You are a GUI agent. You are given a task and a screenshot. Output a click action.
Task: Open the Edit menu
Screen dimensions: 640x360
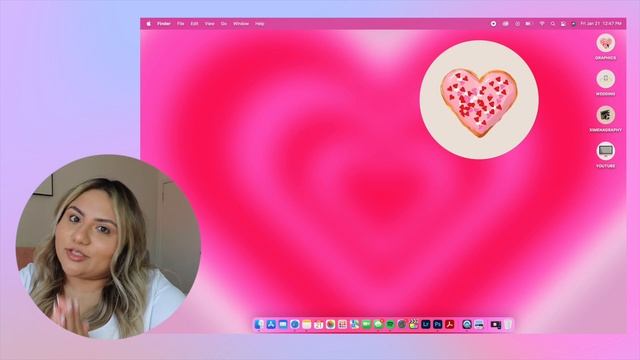pyautogui.click(x=194, y=24)
